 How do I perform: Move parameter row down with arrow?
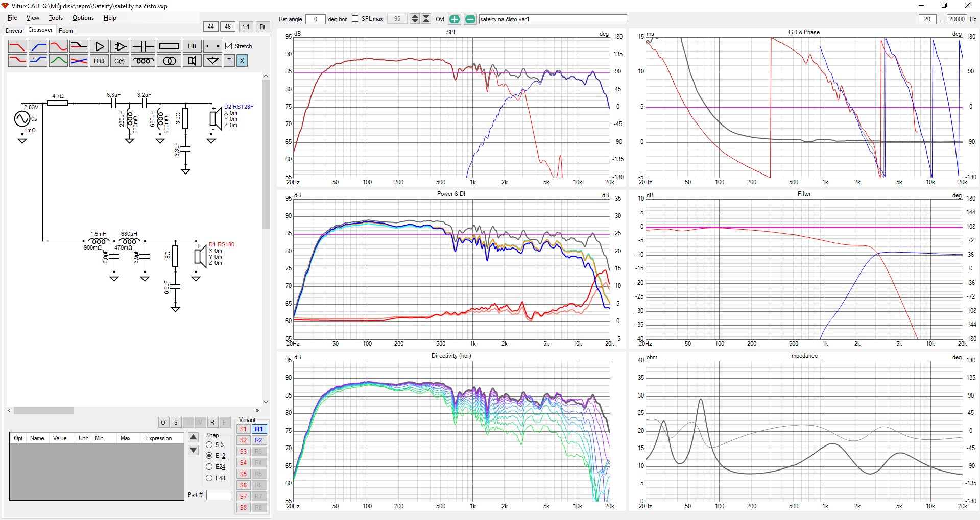(x=193, y=450)
